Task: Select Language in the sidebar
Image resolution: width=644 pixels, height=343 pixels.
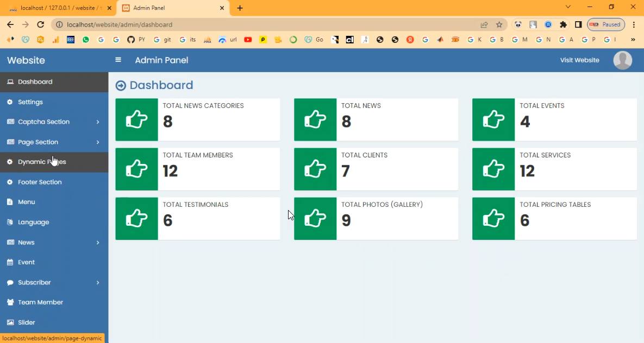Action: pyautogui.click(x=33, y=223)
